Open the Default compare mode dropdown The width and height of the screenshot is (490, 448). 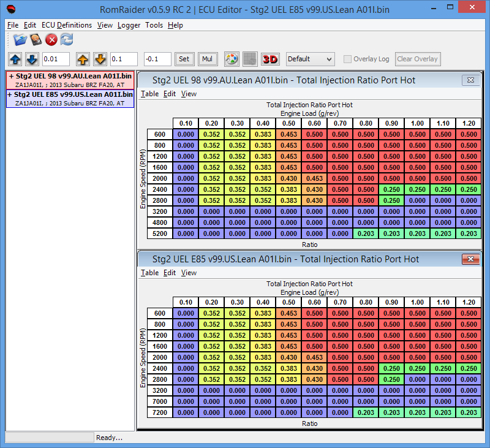pyautogui.click(x=310, y=59)
